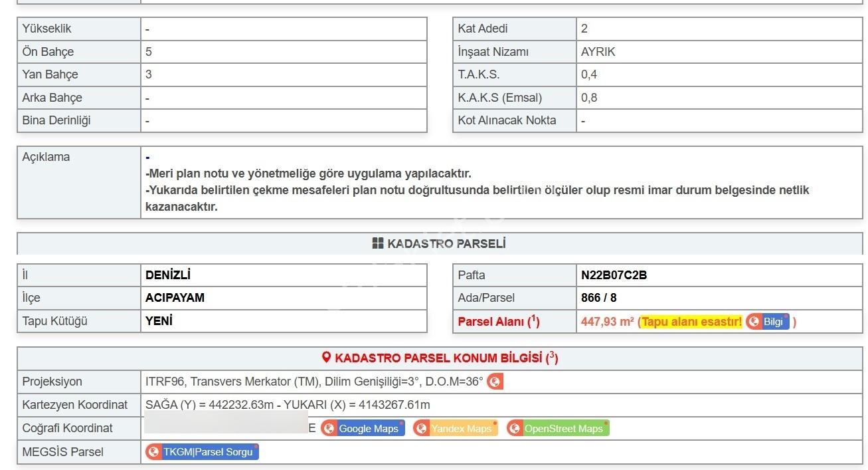Select the İl value DENİZLİ
The height and width of the screenshot is (470, 868).
[168, 275]
